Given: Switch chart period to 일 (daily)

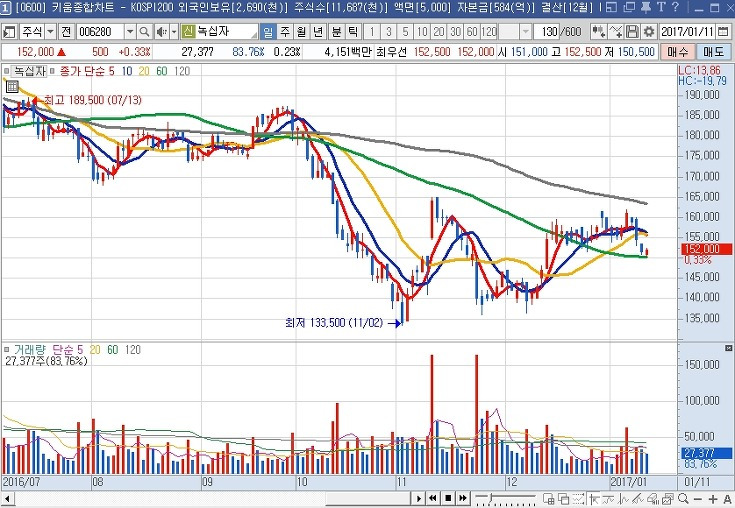Looking at the screenshot, I should [268, 32].
